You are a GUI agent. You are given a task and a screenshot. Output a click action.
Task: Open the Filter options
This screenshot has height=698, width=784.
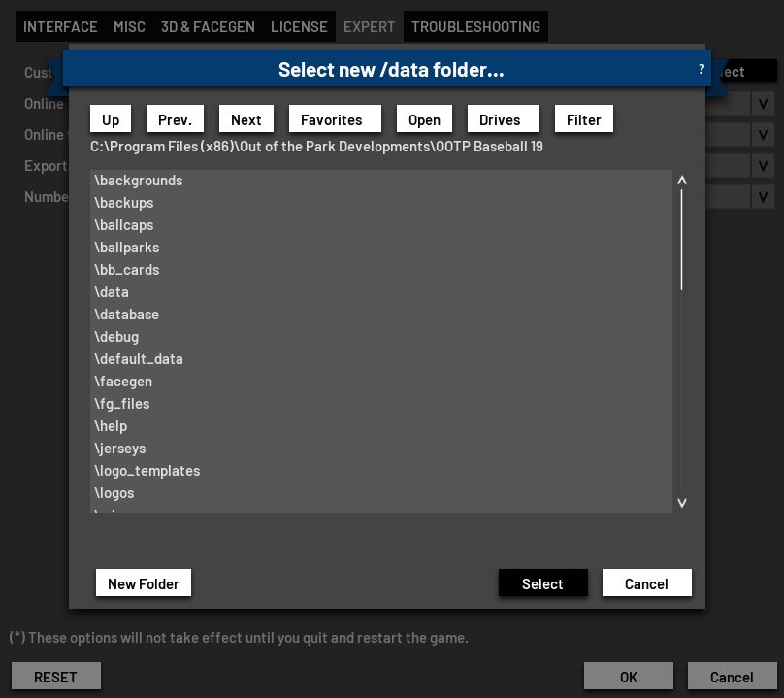click(583, 119)
